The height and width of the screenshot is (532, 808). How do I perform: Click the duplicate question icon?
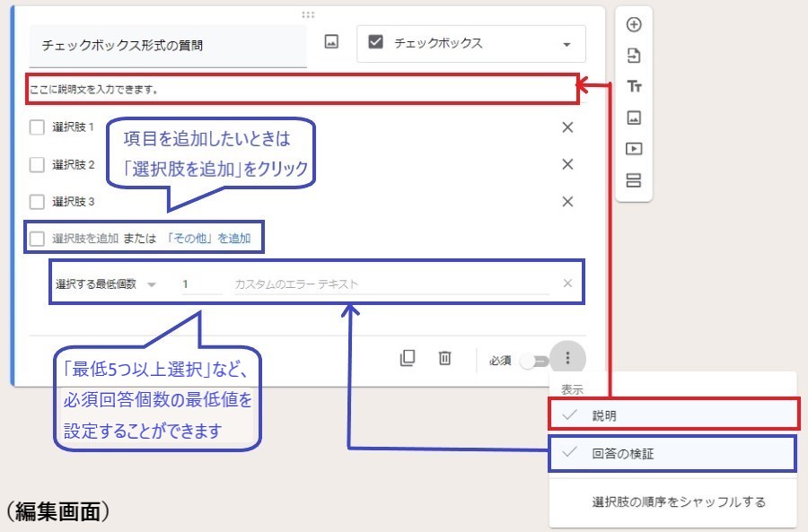(x=408, y=358)
